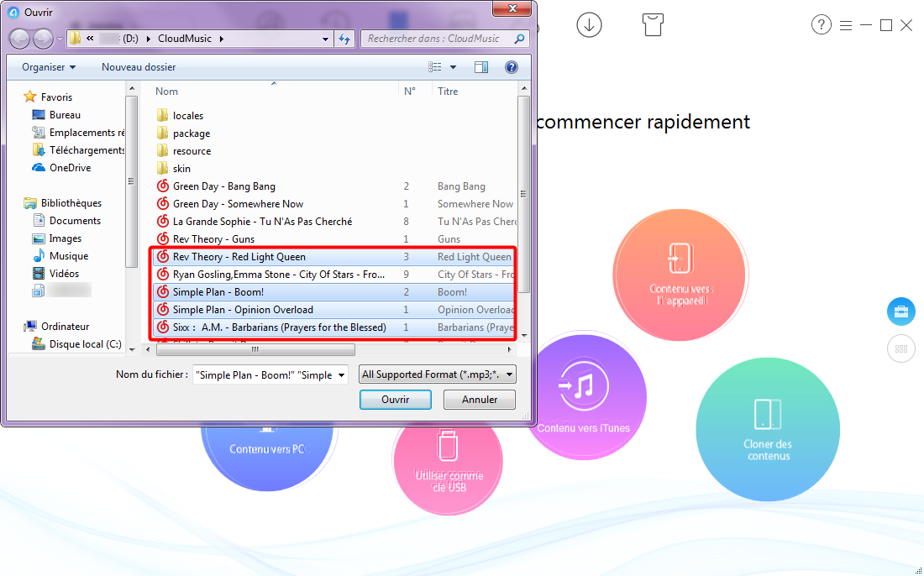Viewport: 924px width, 576px height.
Task: Open Vidéos library in sidebar
Action: pyautogui.click(x=56, y=274)
